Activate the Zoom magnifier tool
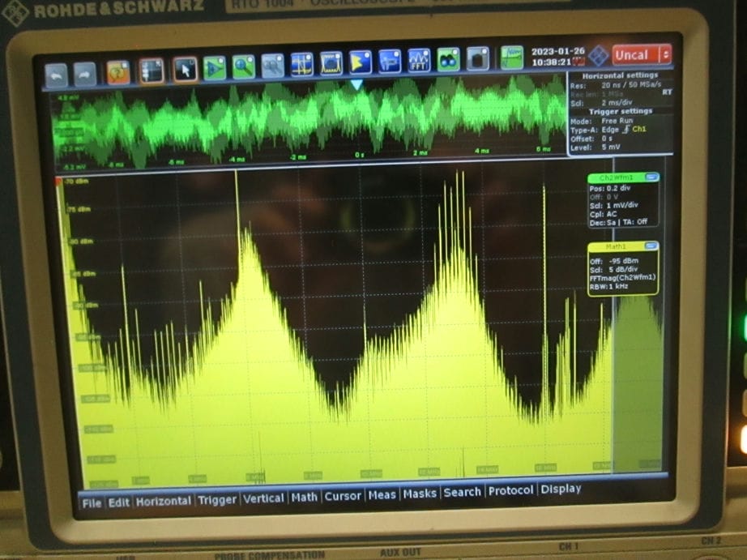The height and width of the screenshot is (560, 747). tap(243, 66)
